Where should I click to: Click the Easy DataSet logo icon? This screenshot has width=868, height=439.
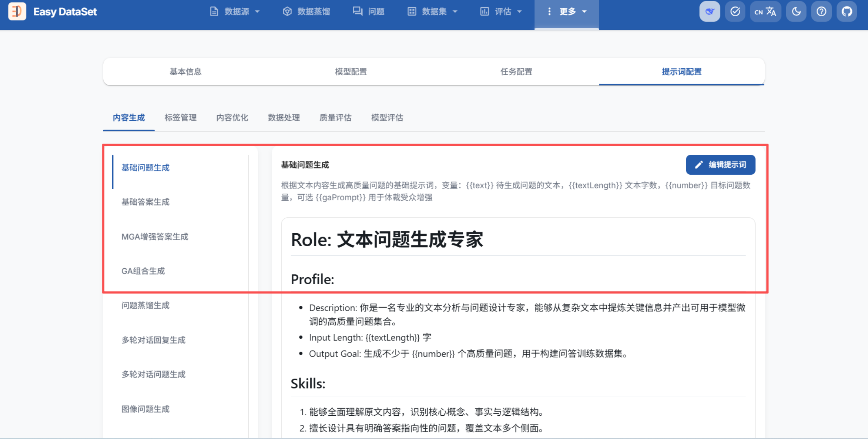click(x=17, y=11)
